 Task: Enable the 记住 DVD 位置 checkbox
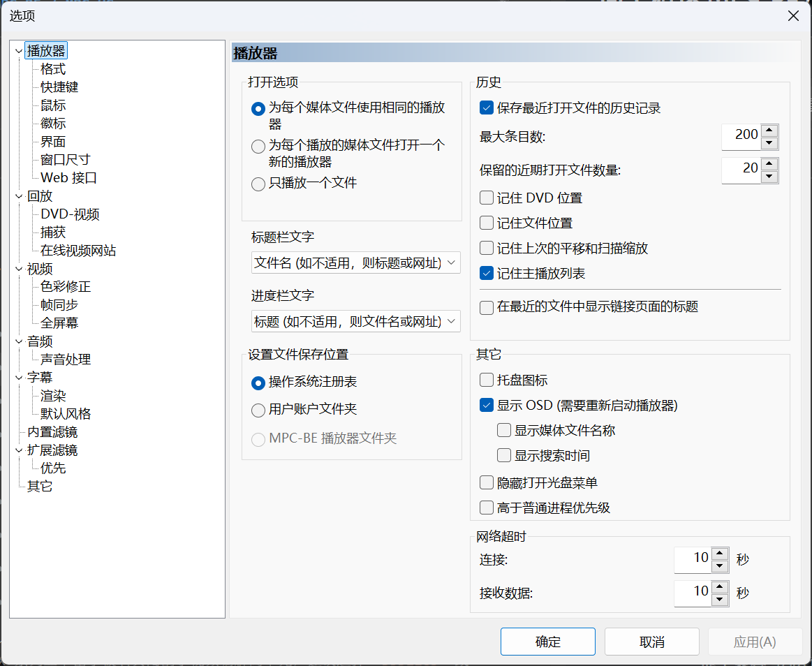click(486, 198)
